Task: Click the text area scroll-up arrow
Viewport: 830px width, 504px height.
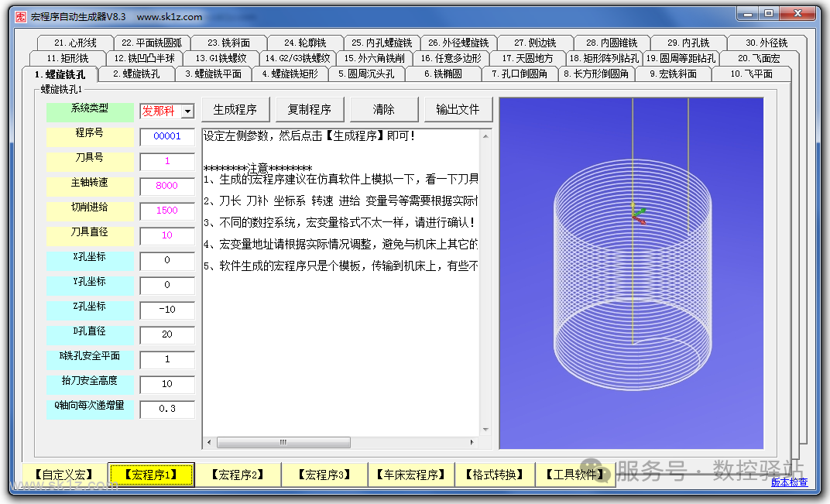Action: (x=485, y=136)
